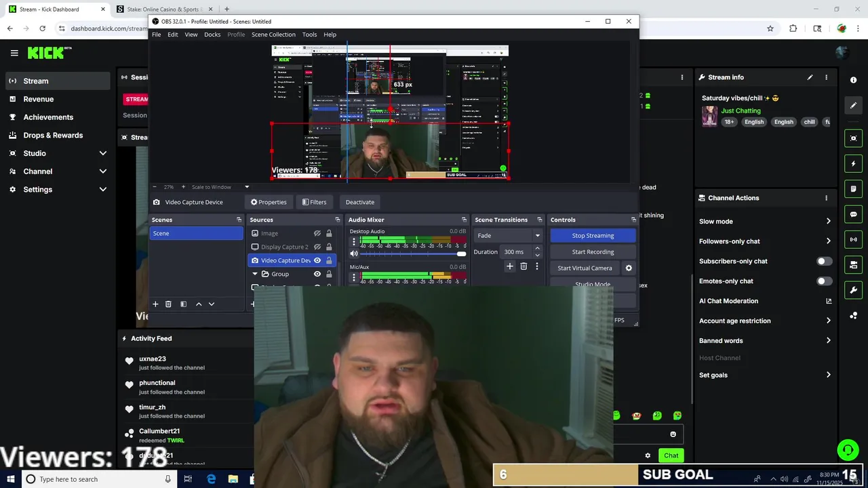
Task: Click the green Chat send button
Action: pyautogui.click(x=671, y=455)
